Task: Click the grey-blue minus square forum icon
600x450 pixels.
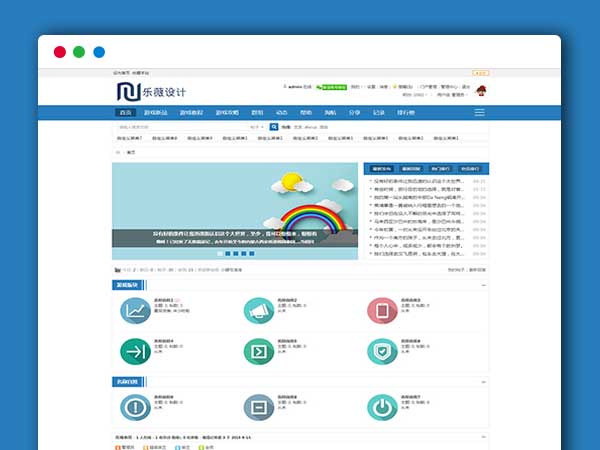Action: click(258, 407)
